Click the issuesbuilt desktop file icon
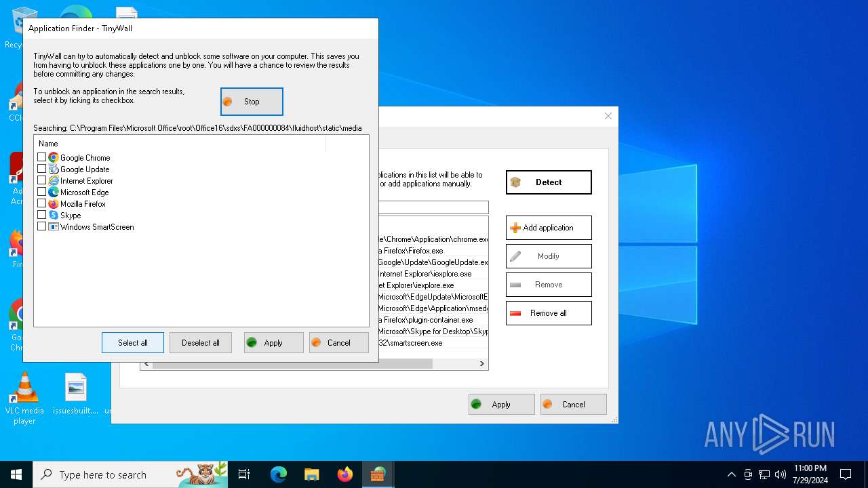The height and width of the screenshot is (488, 868). [76, 394]
